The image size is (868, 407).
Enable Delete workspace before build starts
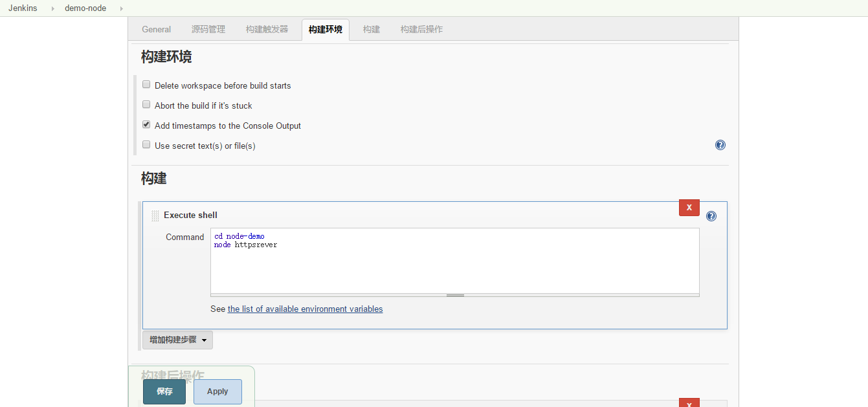(x=146, y=85)
